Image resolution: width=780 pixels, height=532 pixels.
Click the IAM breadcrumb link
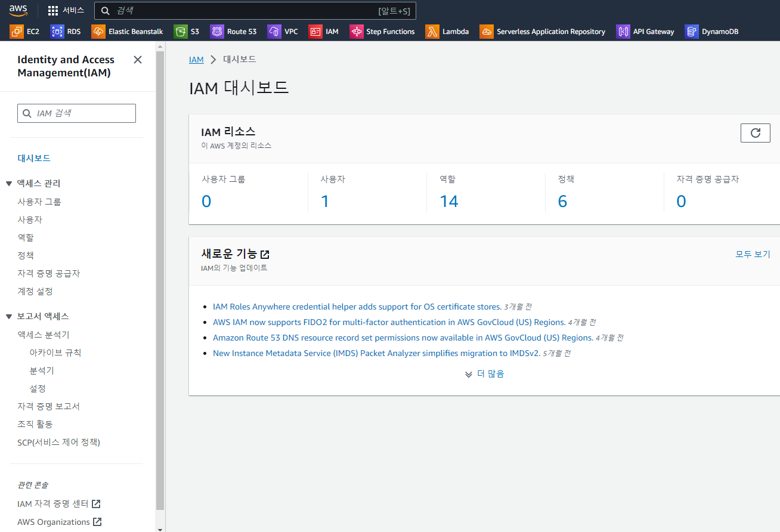point(196,60)
